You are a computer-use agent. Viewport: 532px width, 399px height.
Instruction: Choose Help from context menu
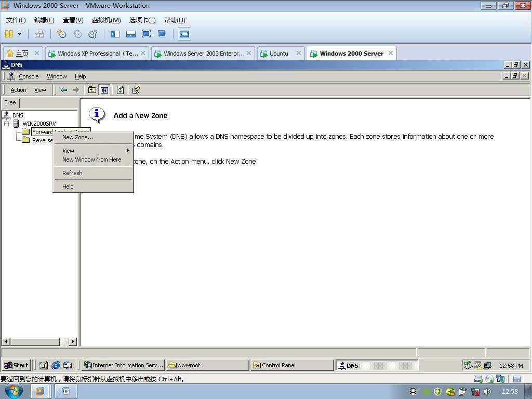[94, 187]
